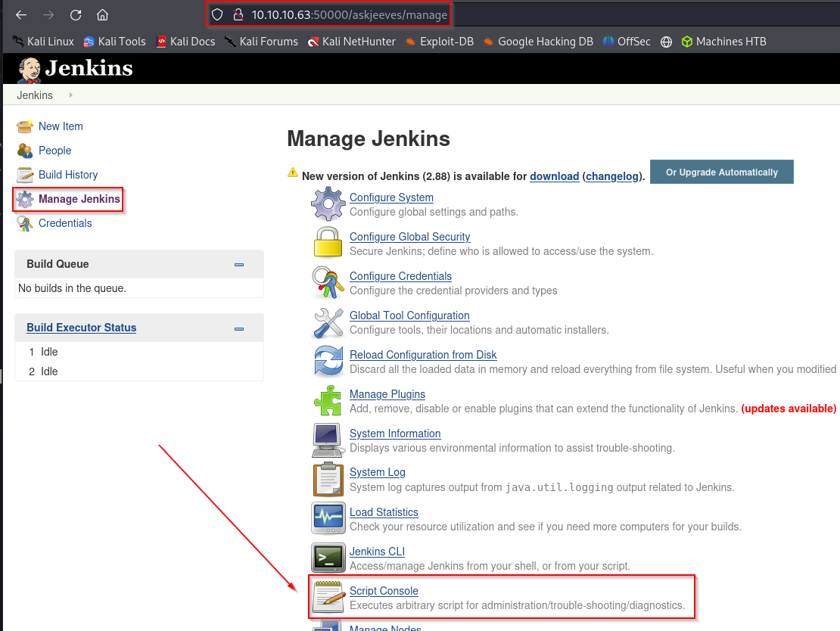Open the Kali NetHunter bookmark
The width and height of the screenshot is (840, 631).
351,42
